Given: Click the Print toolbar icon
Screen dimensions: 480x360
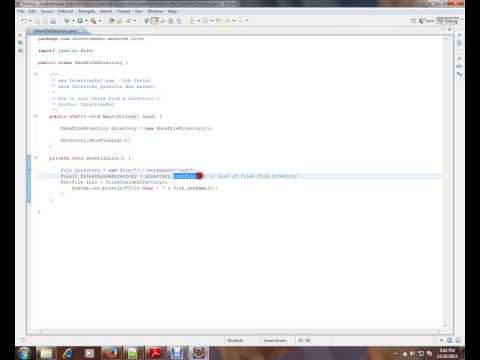Looking at the screenshot, I should (x=53, y=21).
